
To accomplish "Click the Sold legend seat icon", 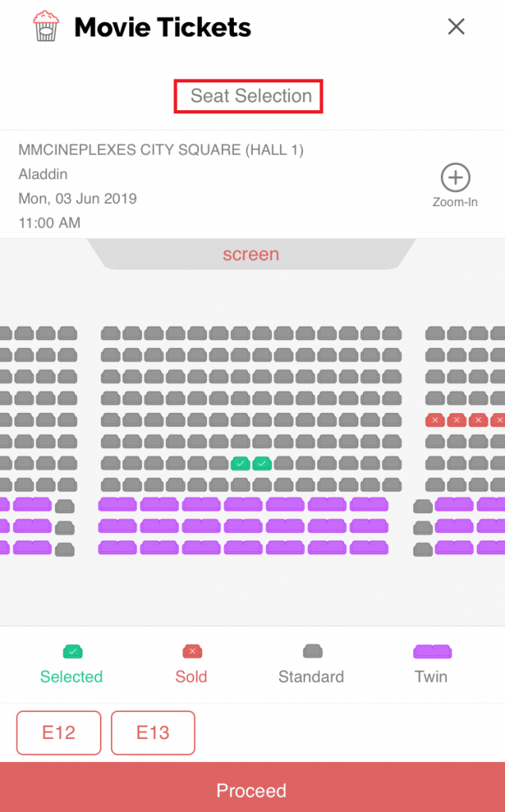I will [192, 652].
